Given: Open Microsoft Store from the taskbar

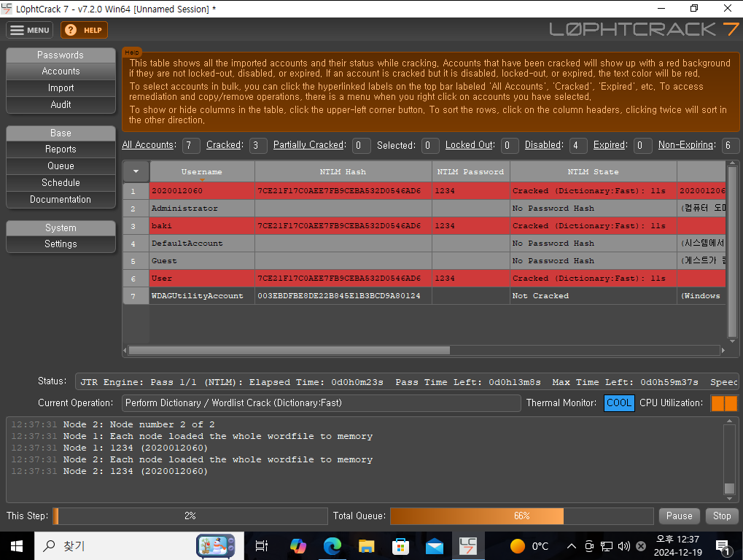Looking at the screenshot, I should [x=400, y=546].
